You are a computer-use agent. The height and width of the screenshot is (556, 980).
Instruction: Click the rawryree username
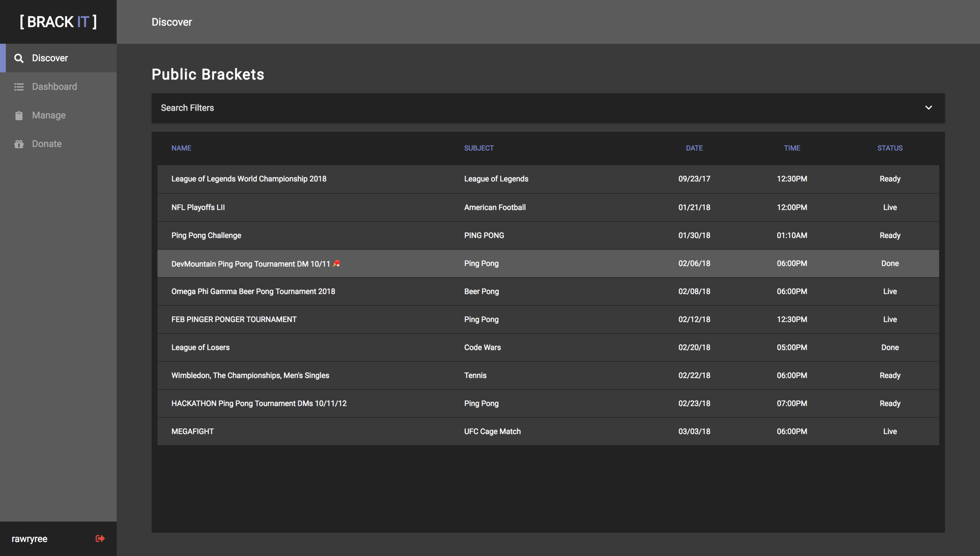(29, 539)
